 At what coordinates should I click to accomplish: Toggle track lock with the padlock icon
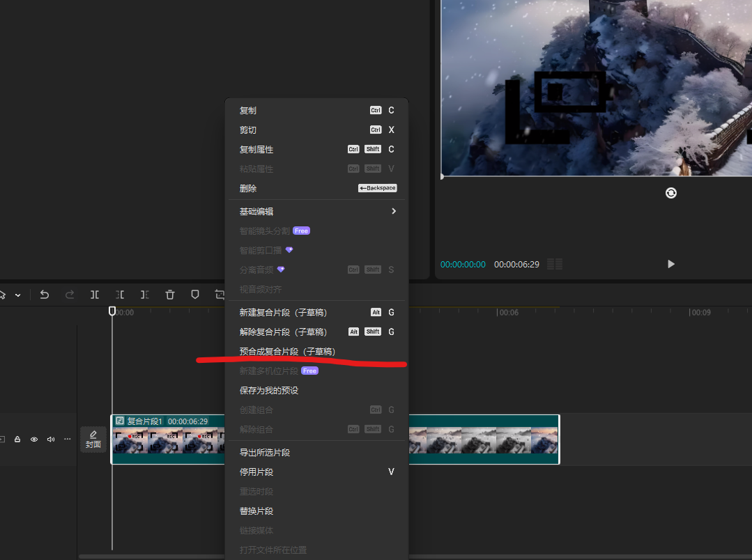coord(17,440)
